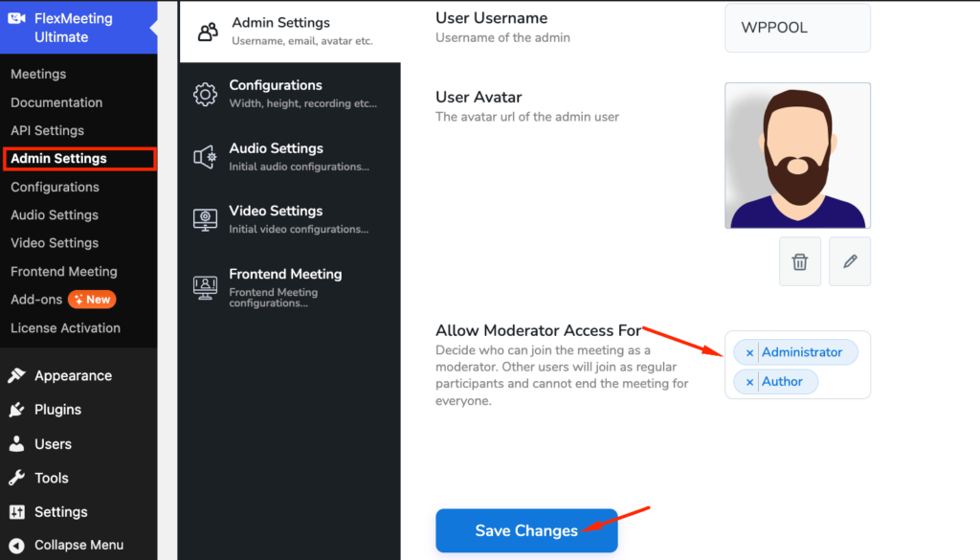Click the Configurations gear icon
This screenshot has width=980, height=560.
pyautogui.click(x=205, y=94)
